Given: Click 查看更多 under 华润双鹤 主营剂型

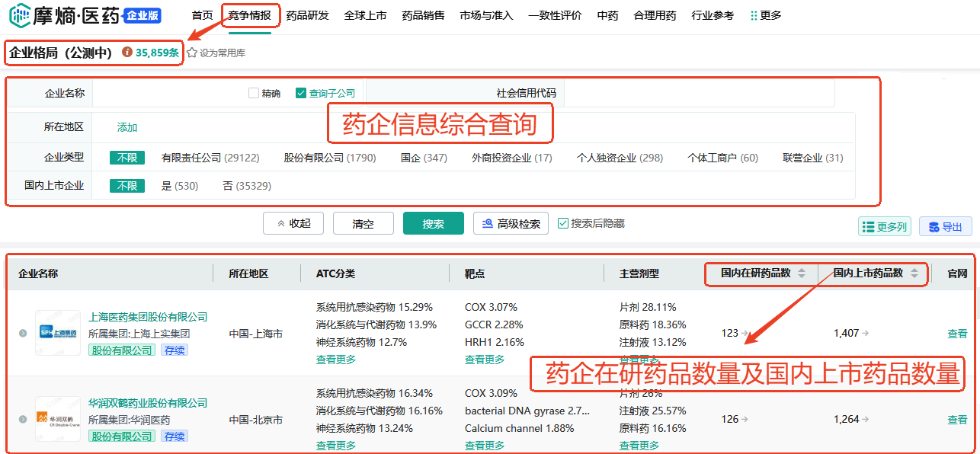Looking at the screenshot, I should pos(639,446).
